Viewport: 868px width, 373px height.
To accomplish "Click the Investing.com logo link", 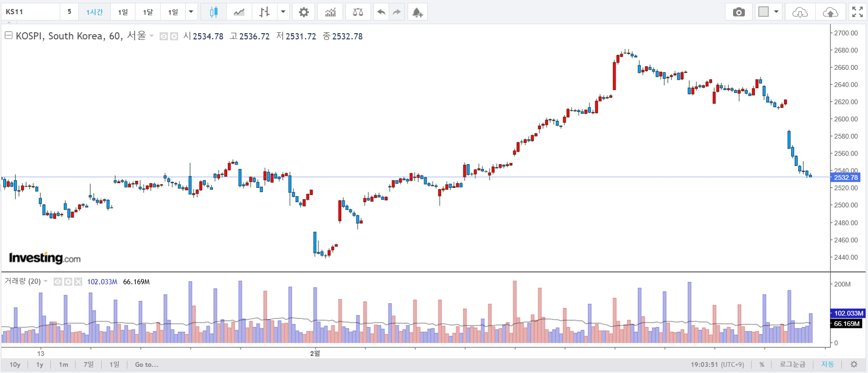I will coord(45,258).
